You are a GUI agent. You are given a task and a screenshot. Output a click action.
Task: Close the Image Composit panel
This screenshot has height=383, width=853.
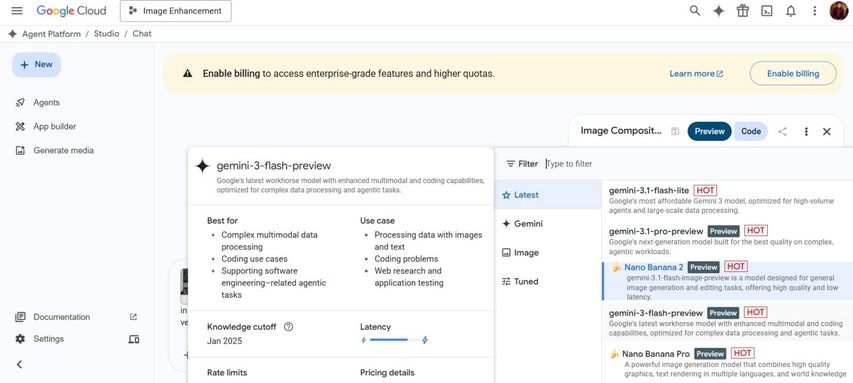coord(827,131)
